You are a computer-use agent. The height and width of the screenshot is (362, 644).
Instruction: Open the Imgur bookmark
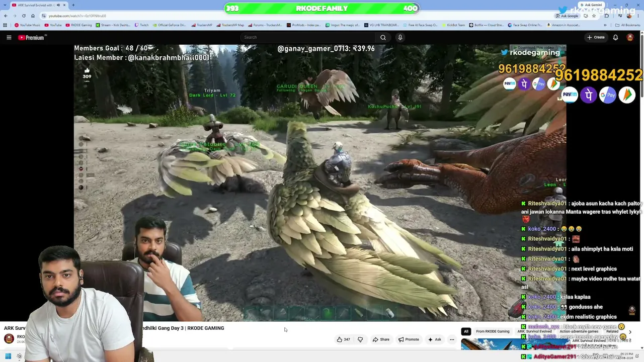click(343, 25)
